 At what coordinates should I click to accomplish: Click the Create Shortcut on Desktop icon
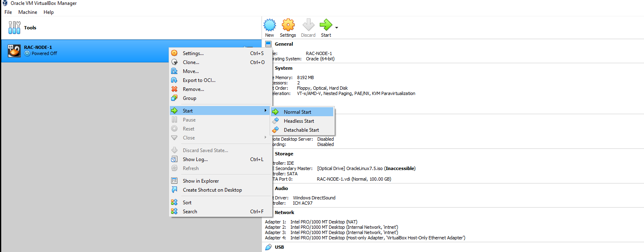(174, 190)
